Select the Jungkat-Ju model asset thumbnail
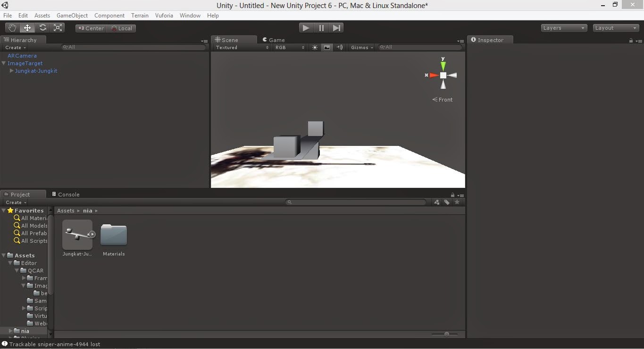Image resolution: width=644 pixels, height=349 pixels. 77,234
